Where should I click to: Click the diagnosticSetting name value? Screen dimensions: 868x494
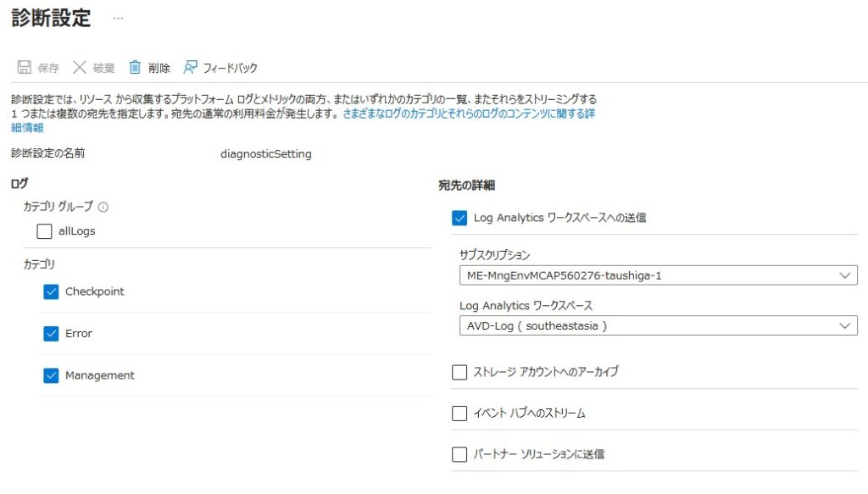click(x=265, y=154)
